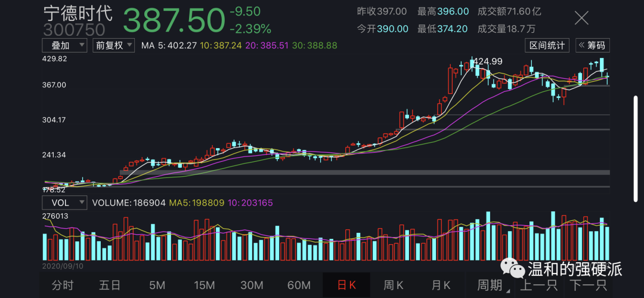Expand the 叠加 overlay dropdown
The height and width of the screenshot is (298, 644).
64,45
